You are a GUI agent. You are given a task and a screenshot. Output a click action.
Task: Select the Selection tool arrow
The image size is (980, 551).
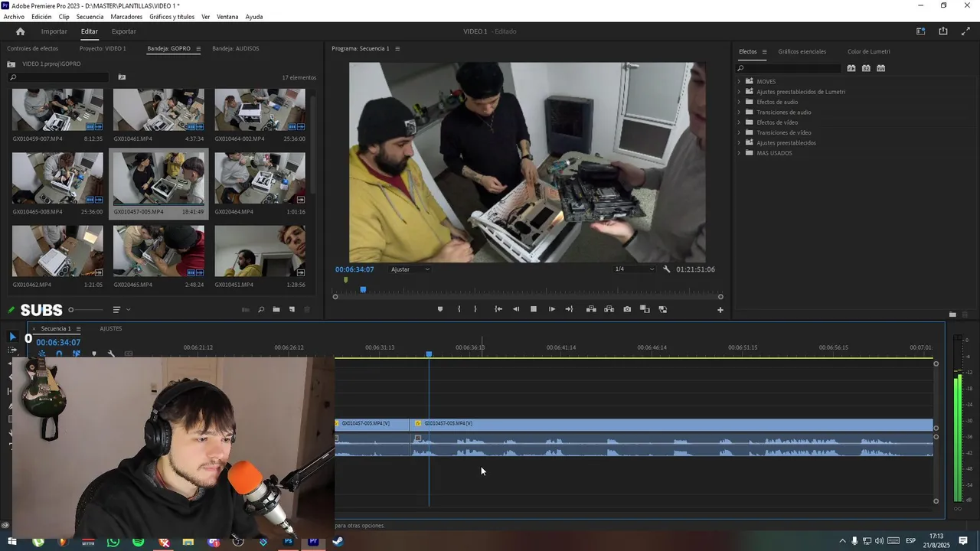point(12,337)
